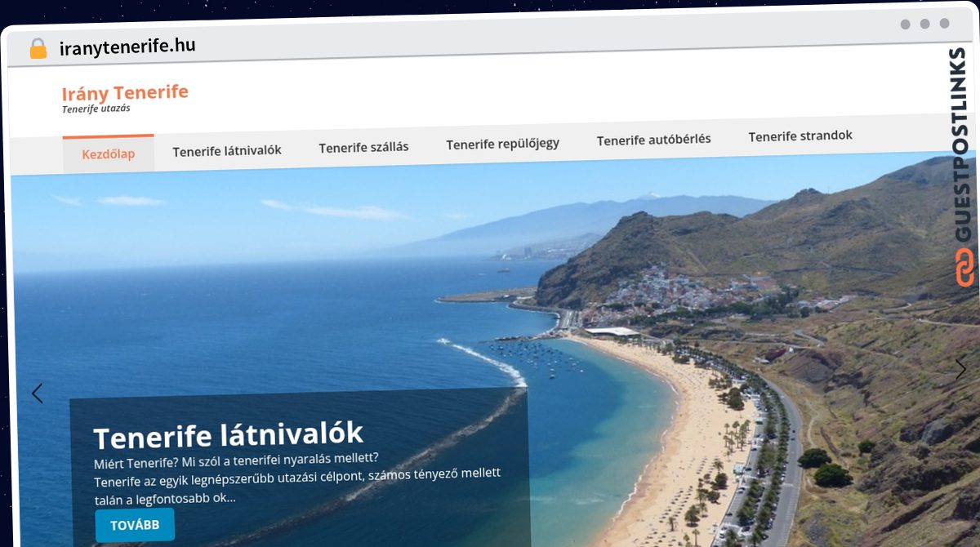Go to Tenerife repülőjegy page
The height and width of the screenshot is (547, 980).
point(502,144)
